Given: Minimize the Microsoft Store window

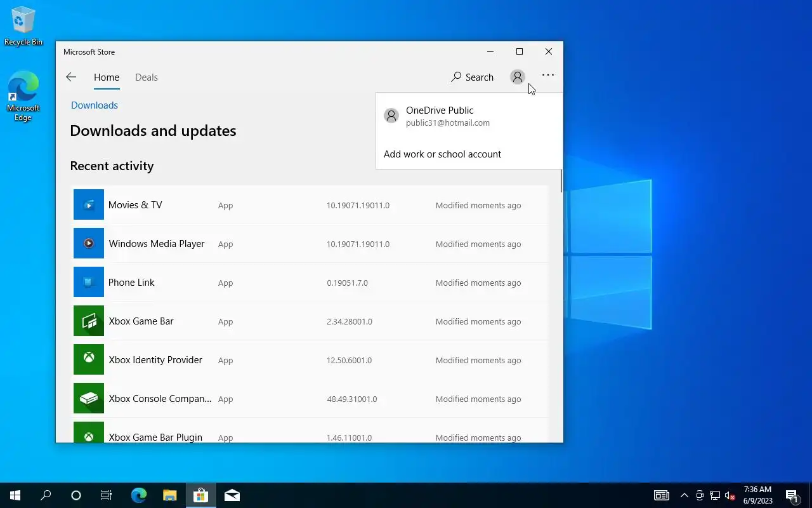Looking at the screenshot, I should (490, 51).
